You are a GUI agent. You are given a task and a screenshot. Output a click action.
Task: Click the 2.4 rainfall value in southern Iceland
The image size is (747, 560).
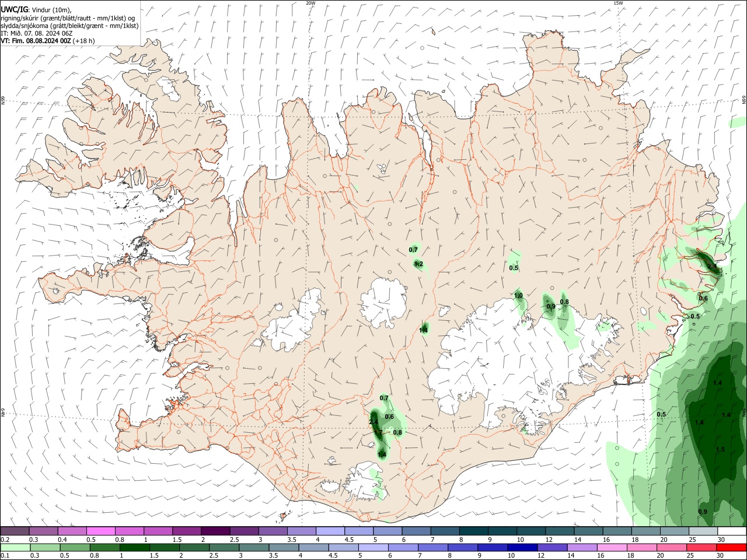(374, 421)
